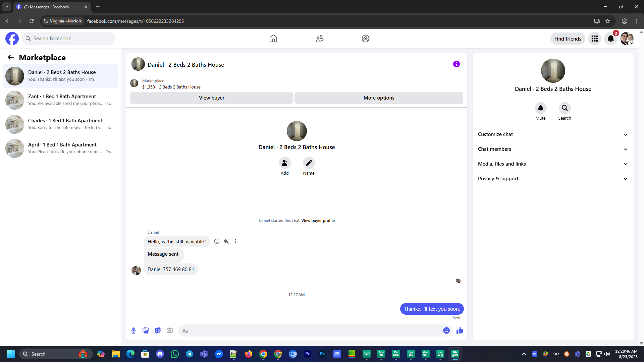Click the View buyer profile link
The image size is (644, 362).
[318, 221]
